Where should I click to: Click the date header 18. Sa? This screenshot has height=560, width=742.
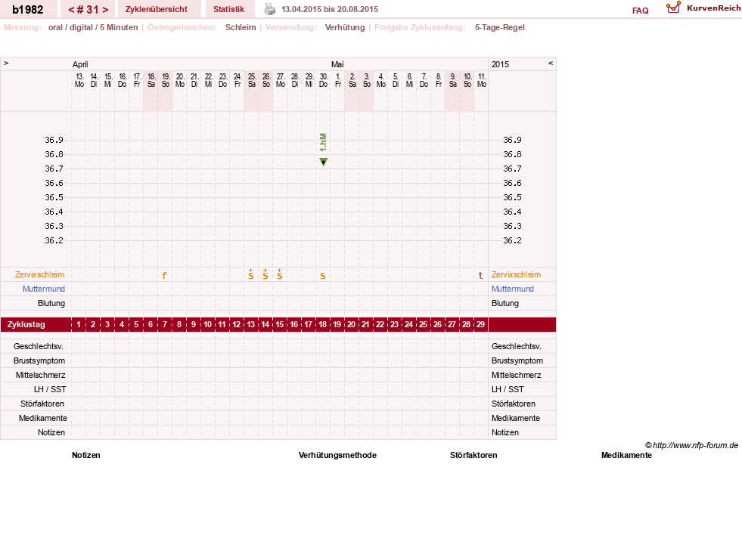pyautogui.click(x=151, y=80)
